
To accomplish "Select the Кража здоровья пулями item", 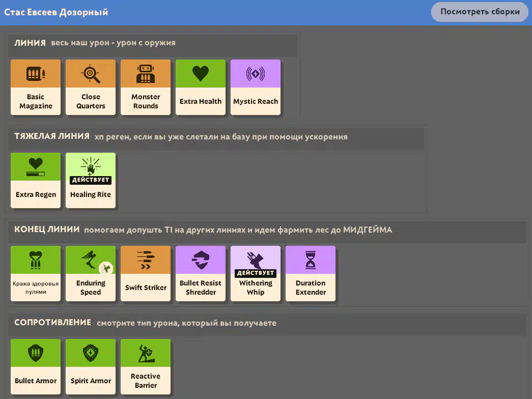I will click(x=36, y=273).
